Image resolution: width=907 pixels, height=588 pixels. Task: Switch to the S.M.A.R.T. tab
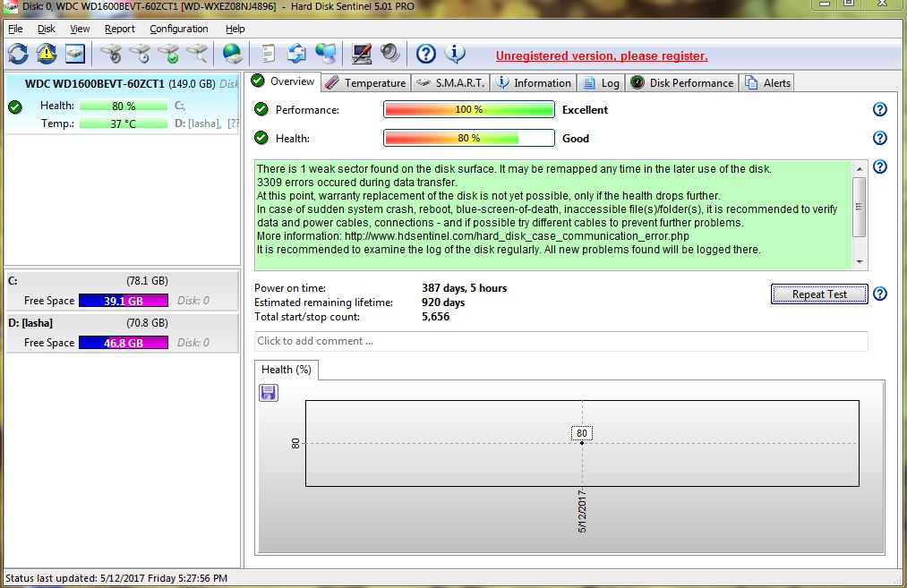coord(451,83)
